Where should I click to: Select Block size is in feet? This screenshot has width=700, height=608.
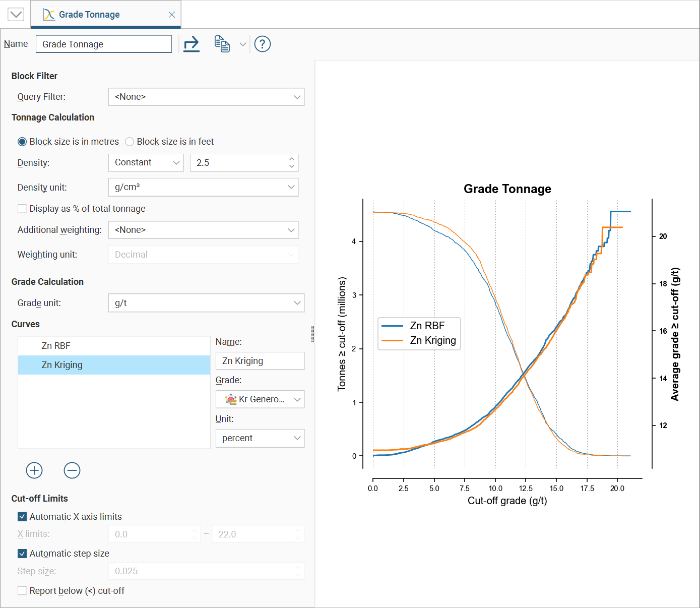click(130, 142)
